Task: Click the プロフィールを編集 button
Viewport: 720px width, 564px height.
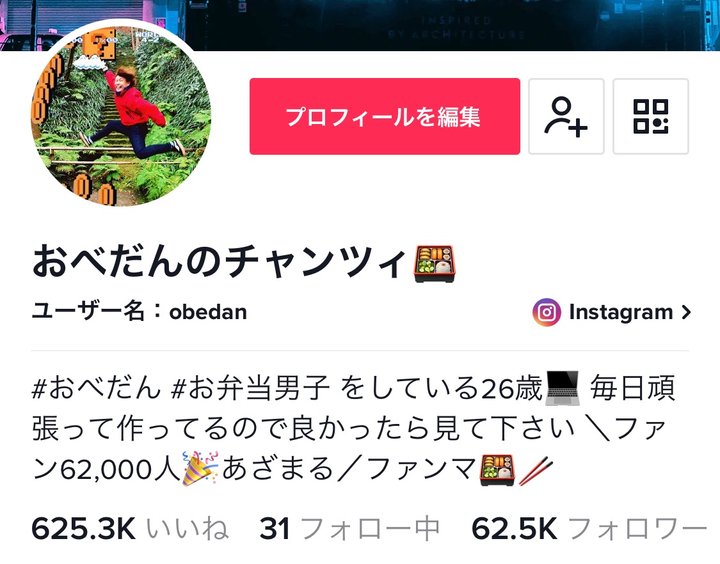Action: [385, 116]
